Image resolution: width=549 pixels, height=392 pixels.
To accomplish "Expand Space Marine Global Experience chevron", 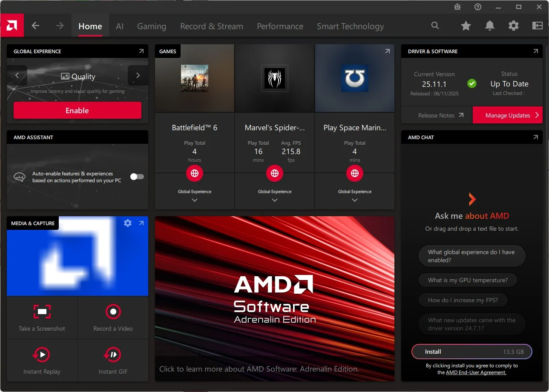I will click(355, 200).
